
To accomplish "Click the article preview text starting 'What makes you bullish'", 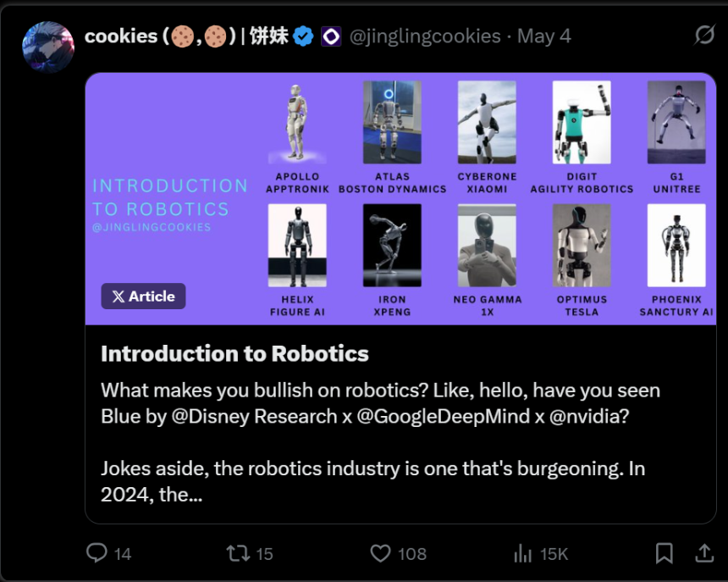I will [380, 403].
